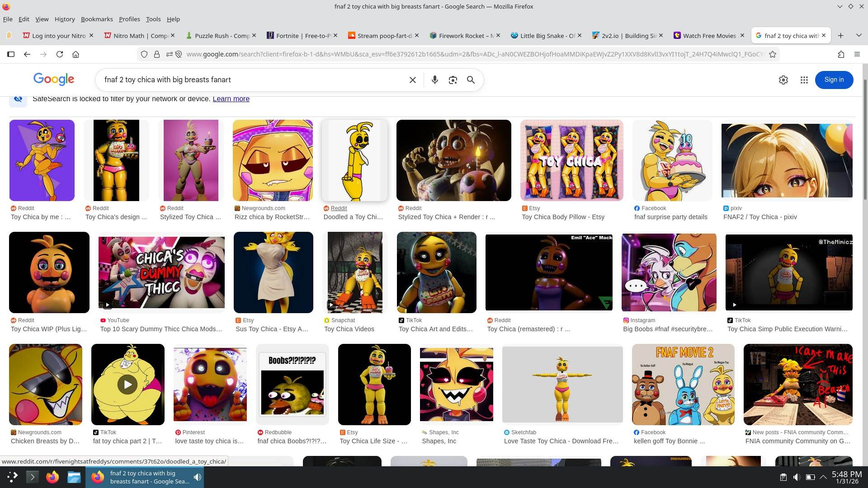
Task: Follow the SafeSearch Learn more link
Action: point(231,99)
